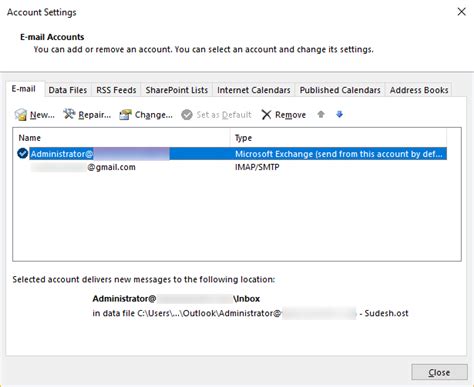
Task: Click the Set as Default label
Action: (224, 115)
